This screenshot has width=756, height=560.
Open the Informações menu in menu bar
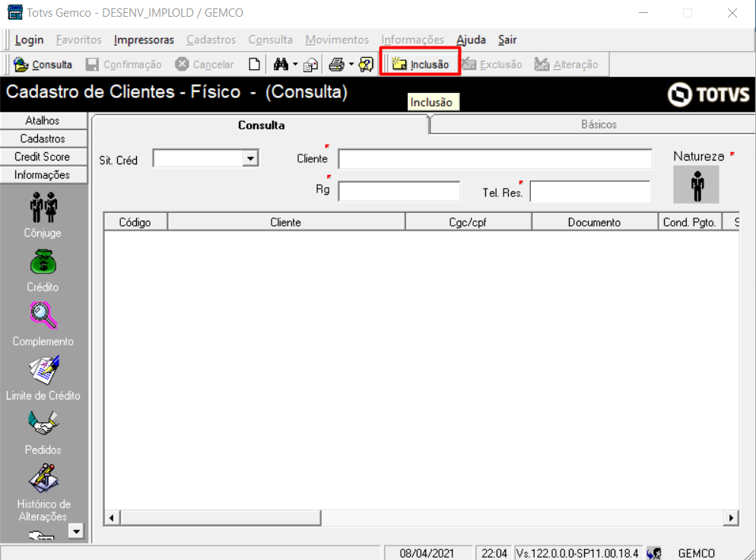413,40
